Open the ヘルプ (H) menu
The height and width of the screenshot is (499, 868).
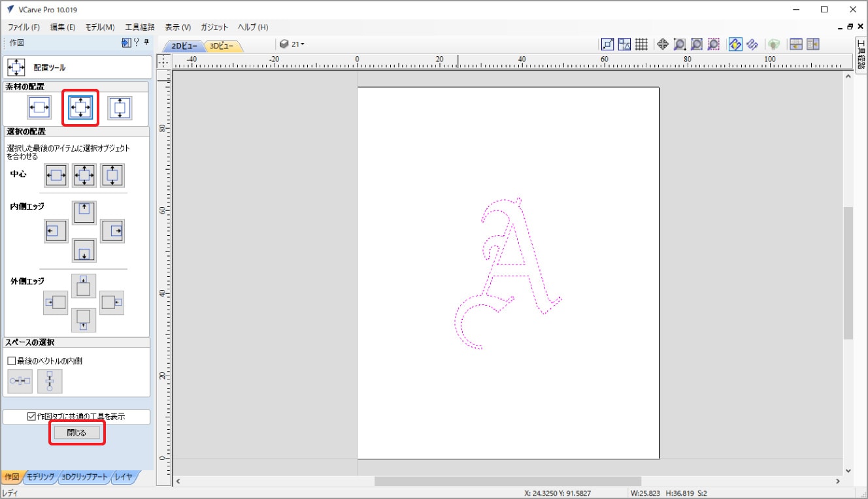tap(252, 27)
